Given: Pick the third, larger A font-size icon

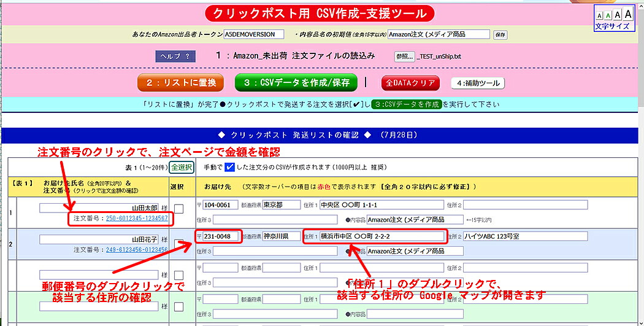Looking at the screenshot, I should point(617,15).
